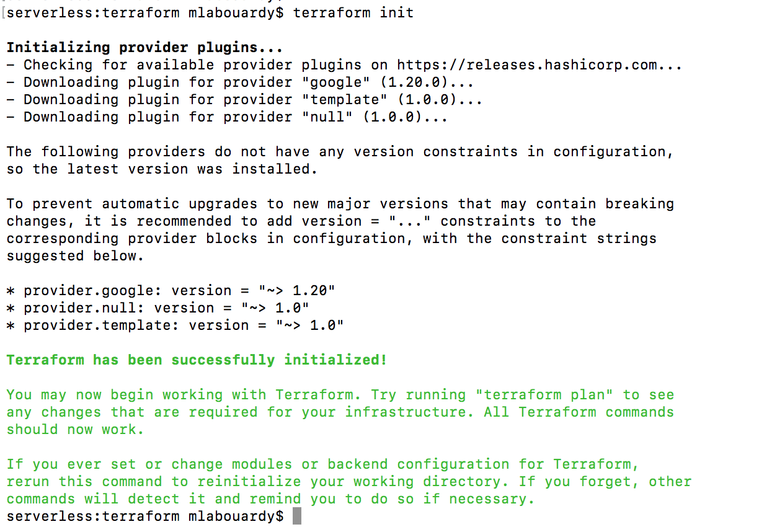Viewport: 759px width, 532px height.
Task: Click the "so the latest version was installed." line
Action: click(162, 169)
